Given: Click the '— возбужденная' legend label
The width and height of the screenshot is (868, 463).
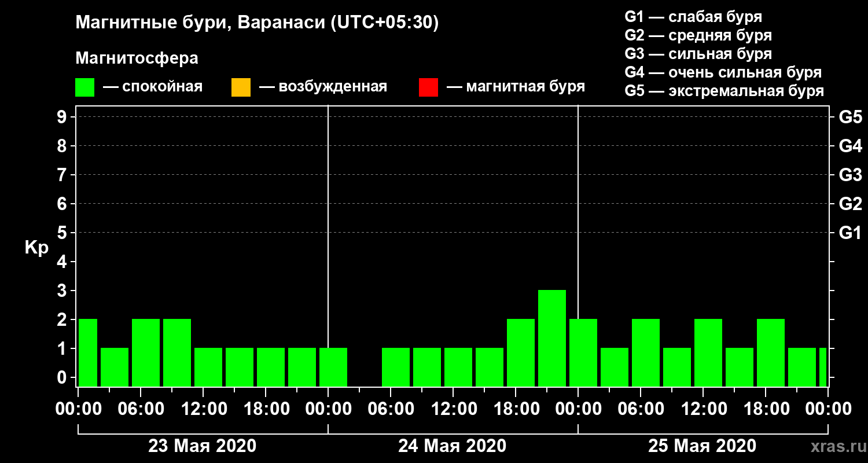Looking at the screenshot, I should (x=323, y=87).
